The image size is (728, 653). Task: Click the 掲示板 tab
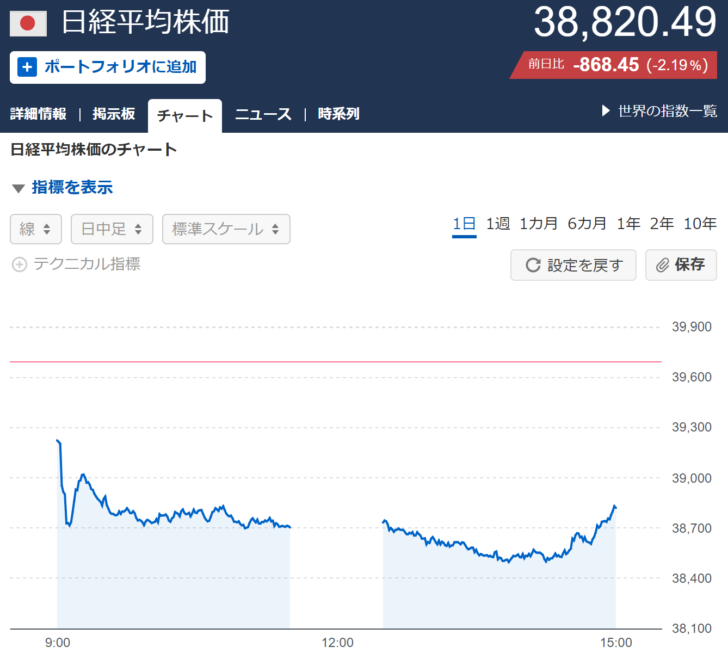click(113, 114)
